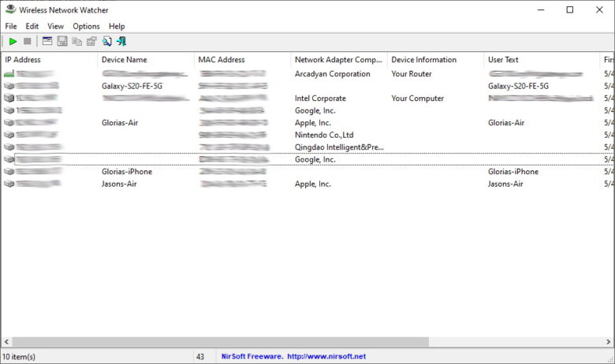Click the Intel Corporate cell
This screenshot has width=615, height=364.
(x=320, y=98)
